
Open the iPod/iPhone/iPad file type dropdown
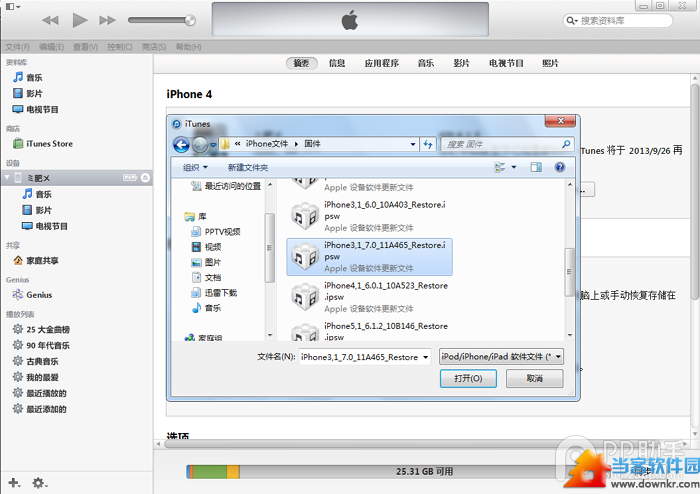pos(501,357)
